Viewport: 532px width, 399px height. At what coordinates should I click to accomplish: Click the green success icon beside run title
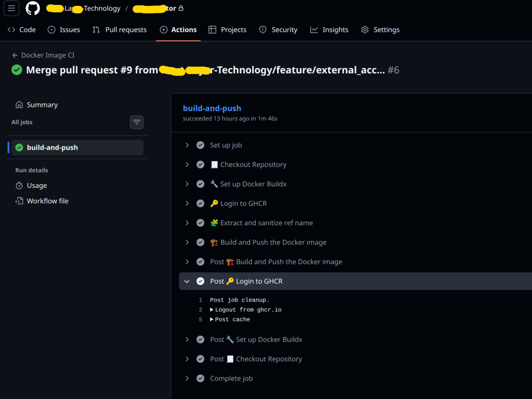(16, 70)
